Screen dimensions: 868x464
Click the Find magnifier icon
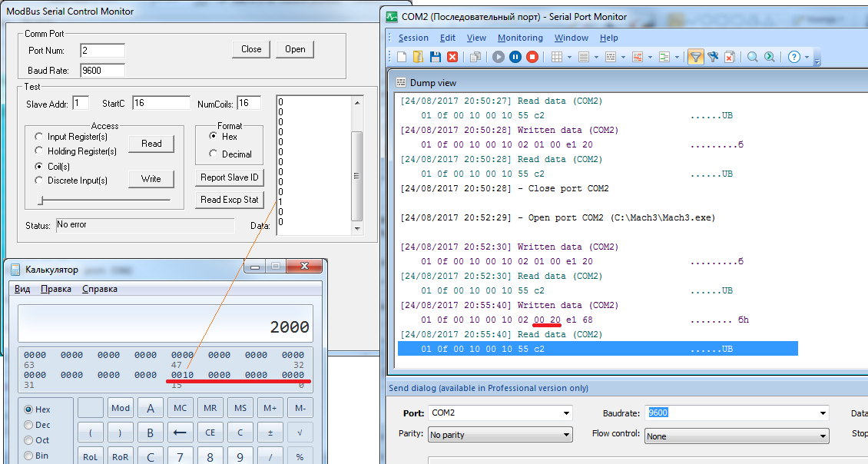pyautogui.click(x=752, y=57)
